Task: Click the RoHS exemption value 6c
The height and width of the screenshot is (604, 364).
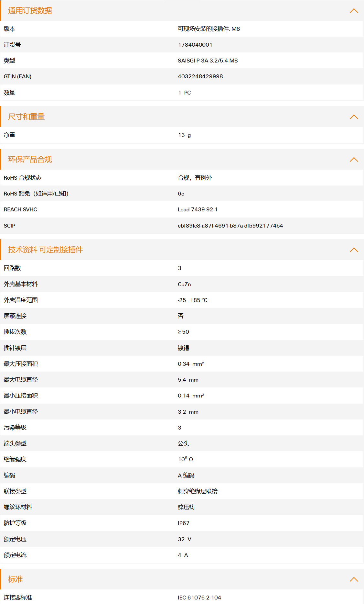Action: pyautogui.click(x=181, y=194)
